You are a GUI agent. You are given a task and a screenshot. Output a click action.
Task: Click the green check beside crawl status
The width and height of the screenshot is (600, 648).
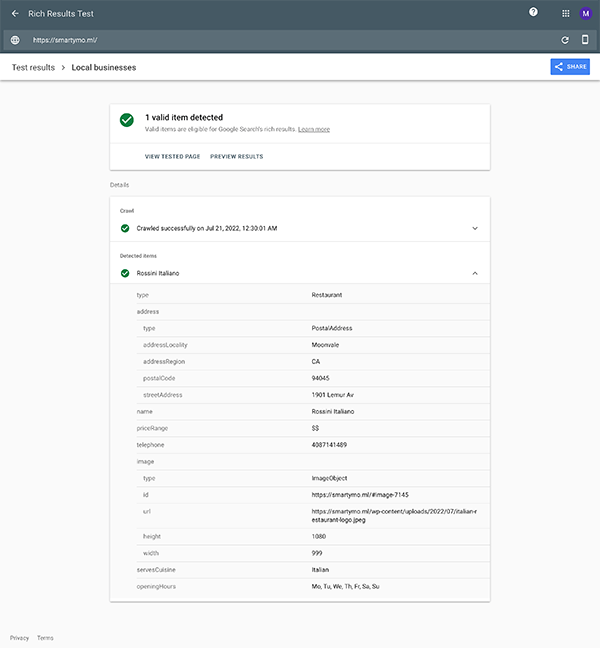coord(125,228)
